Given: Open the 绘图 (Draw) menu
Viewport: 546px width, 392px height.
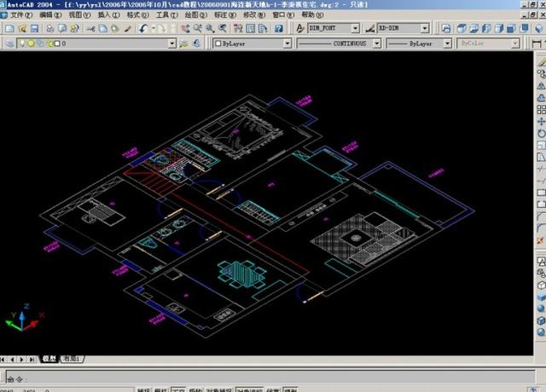Looking at the screenshot, I should click(195, 15).
